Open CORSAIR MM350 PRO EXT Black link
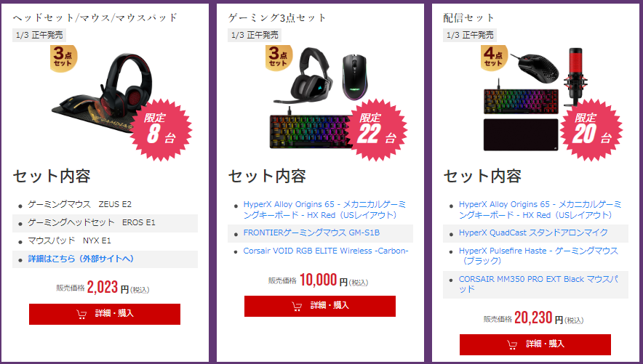Screen dimensions: 643x364 coord(538,284)
